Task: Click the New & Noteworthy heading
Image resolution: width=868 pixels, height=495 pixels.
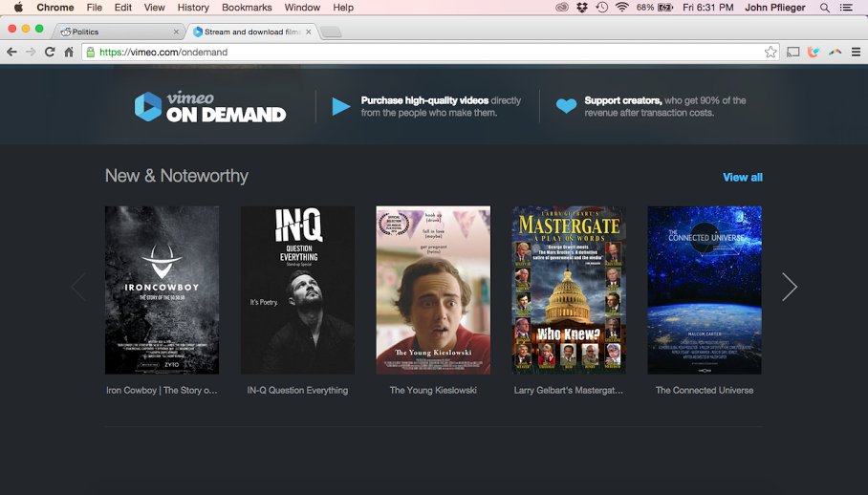Action: coord(177,176)
